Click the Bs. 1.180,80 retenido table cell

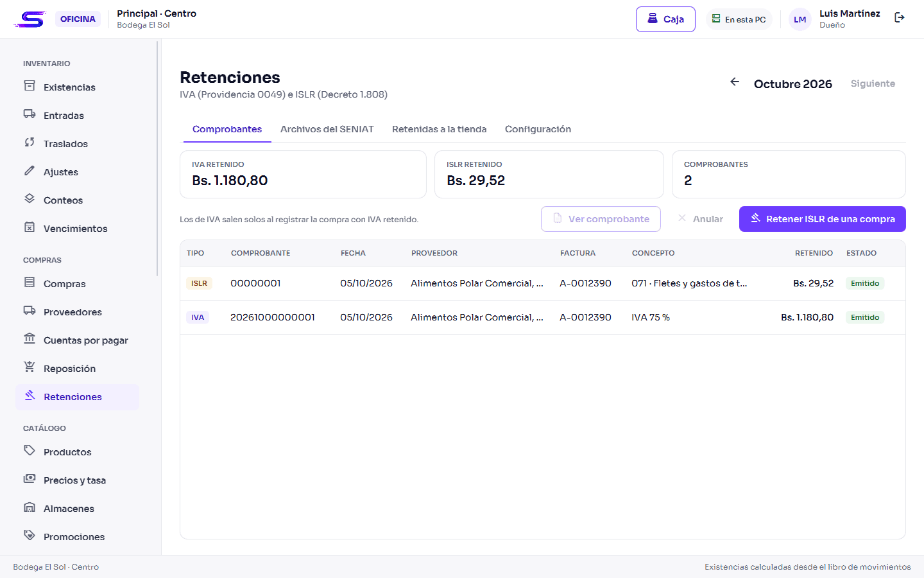(x=807, y=317)
